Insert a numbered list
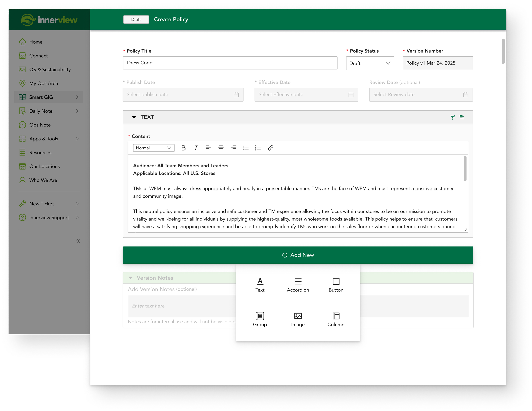 (258, 148)
